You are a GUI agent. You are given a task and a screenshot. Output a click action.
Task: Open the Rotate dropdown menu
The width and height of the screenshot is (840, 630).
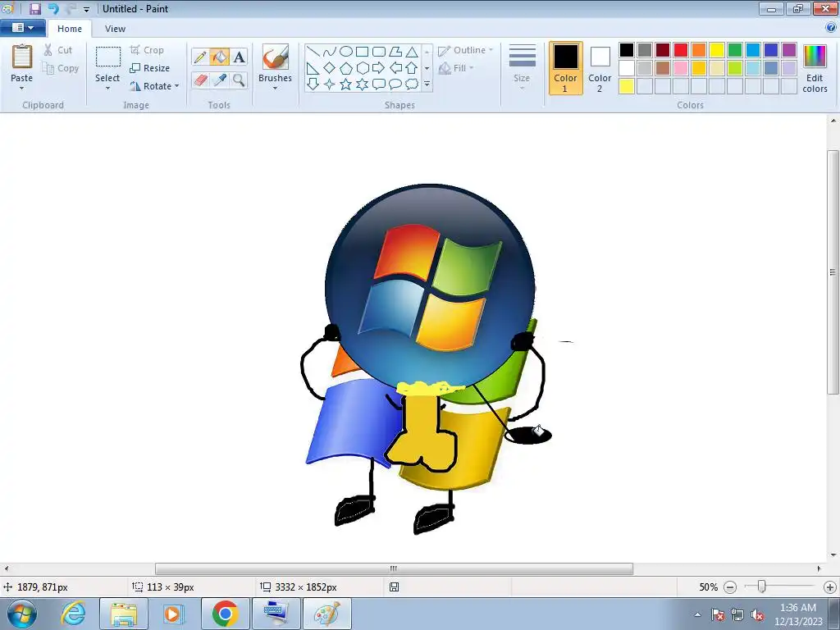pos(154,86)
